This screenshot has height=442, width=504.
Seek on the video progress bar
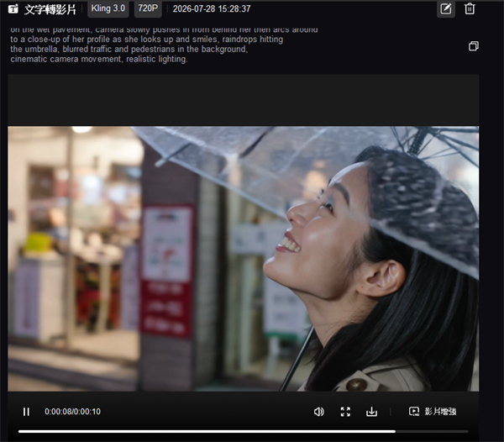[244, 431]
